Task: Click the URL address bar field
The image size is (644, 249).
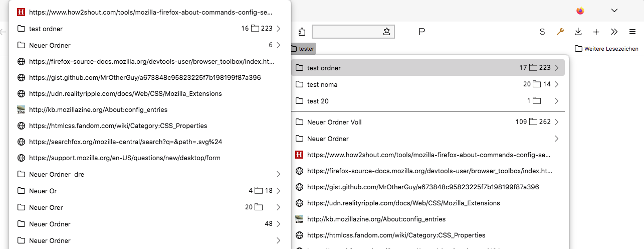Action: [347, 32]
